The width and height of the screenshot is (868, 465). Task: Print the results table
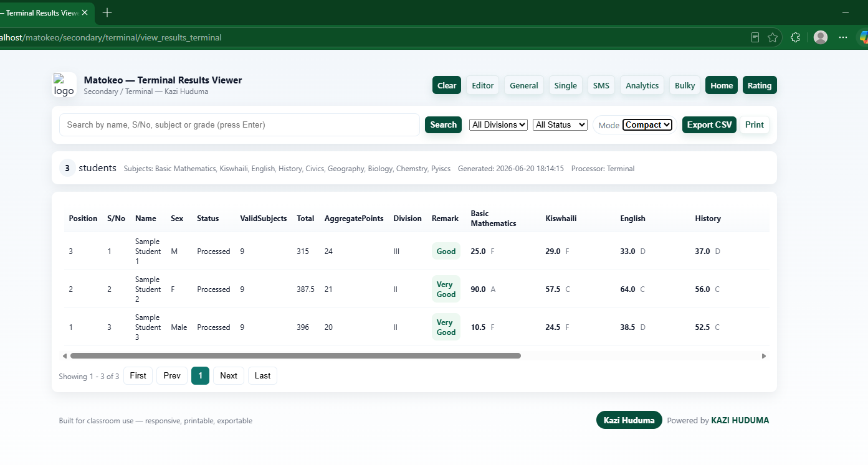pyautogui.click(x=755, y=124)
